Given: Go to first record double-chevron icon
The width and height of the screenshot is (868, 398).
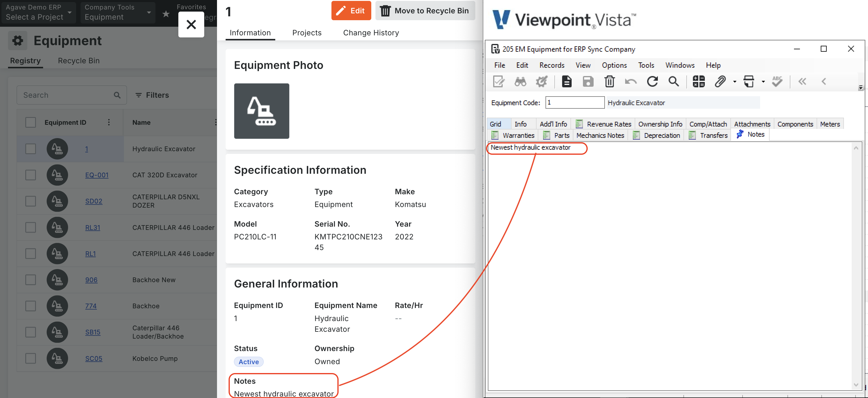Looking at the screenshot, I should [802, 81].
